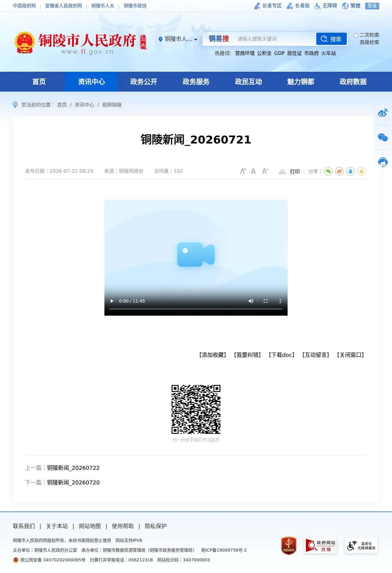The height and width of the screenshot is (573, 392).
Task: Open previous article 铜陵新闻_20260722
Action: (x=73, y=468)
